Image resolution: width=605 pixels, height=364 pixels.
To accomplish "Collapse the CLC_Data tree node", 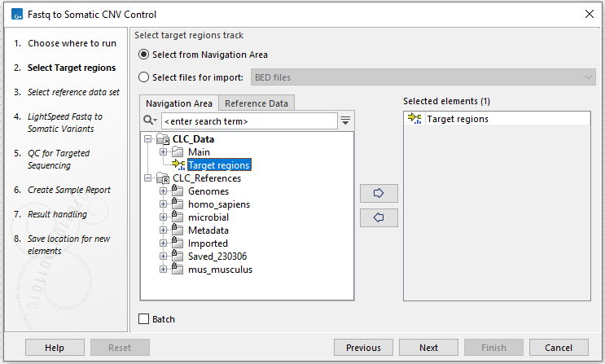I will click(147, 139).
